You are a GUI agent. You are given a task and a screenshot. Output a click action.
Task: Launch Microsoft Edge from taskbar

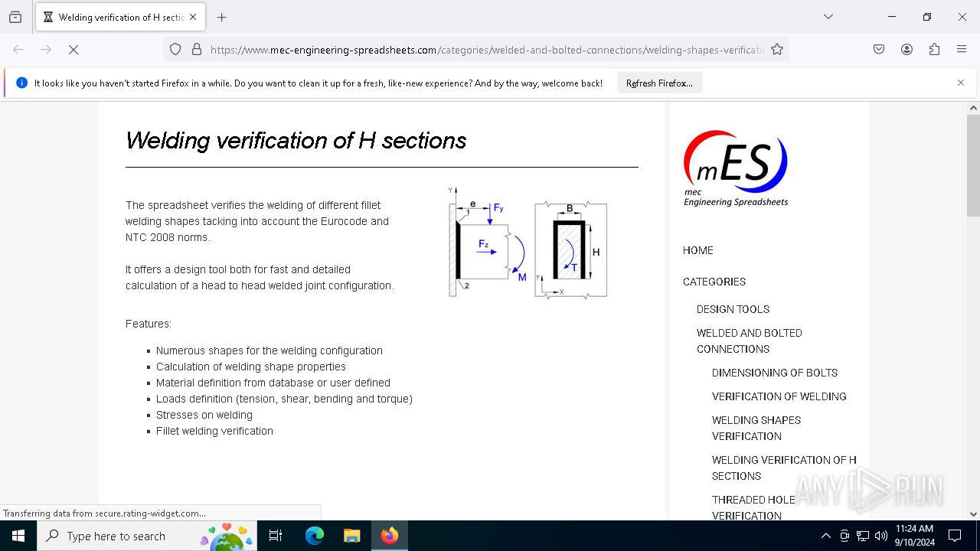315,536
